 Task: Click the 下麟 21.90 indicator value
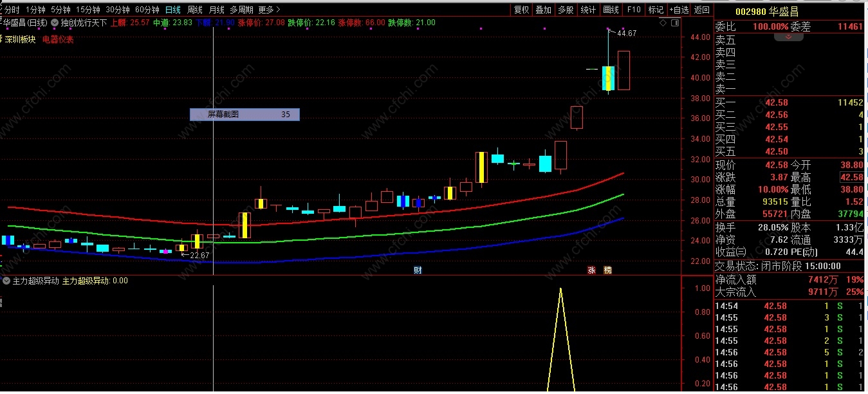[215, 23]
